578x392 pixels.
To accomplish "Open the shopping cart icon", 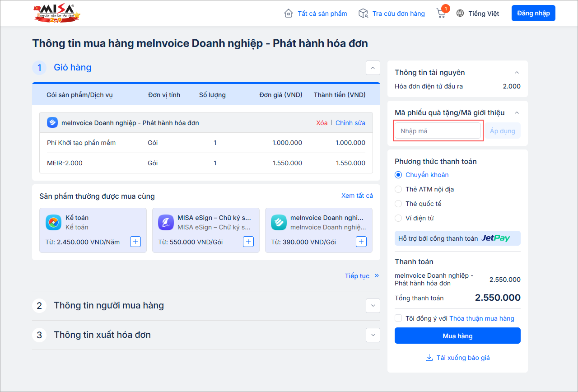I will tap(441, 13).
